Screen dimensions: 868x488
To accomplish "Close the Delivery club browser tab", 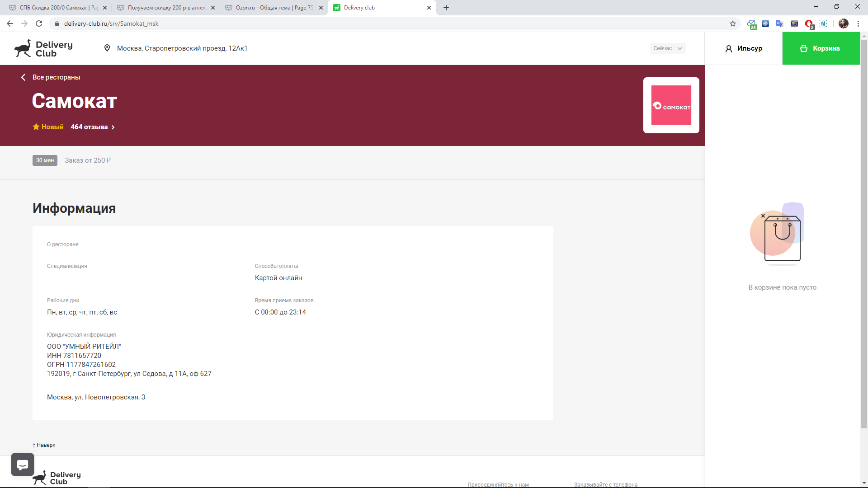I will click(429, 8).
